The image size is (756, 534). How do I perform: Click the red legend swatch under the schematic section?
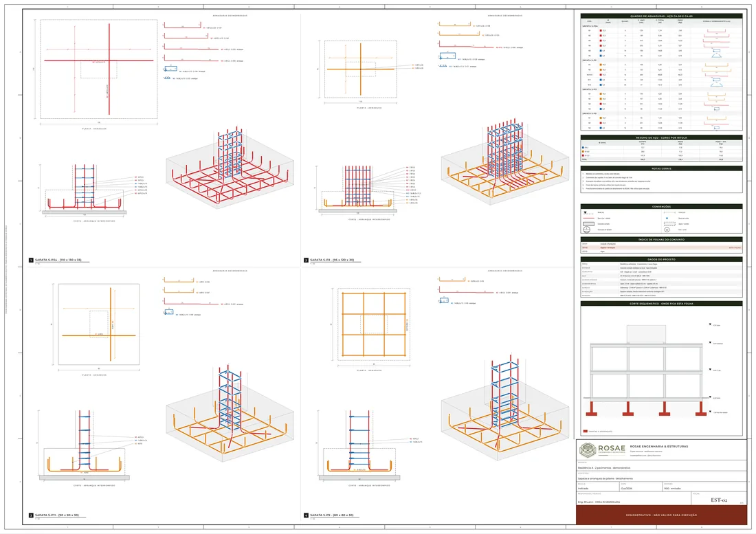(586, 432)
